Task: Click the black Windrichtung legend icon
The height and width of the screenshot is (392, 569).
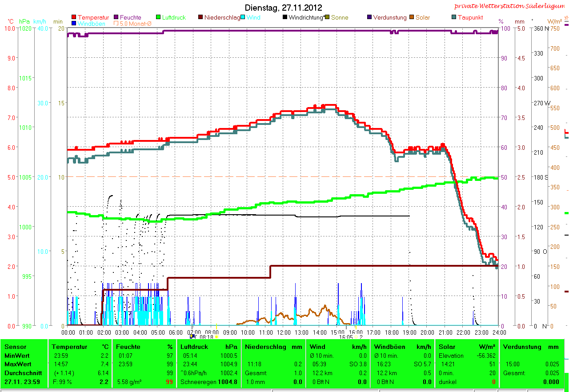Action: click(x=285, y=17)
